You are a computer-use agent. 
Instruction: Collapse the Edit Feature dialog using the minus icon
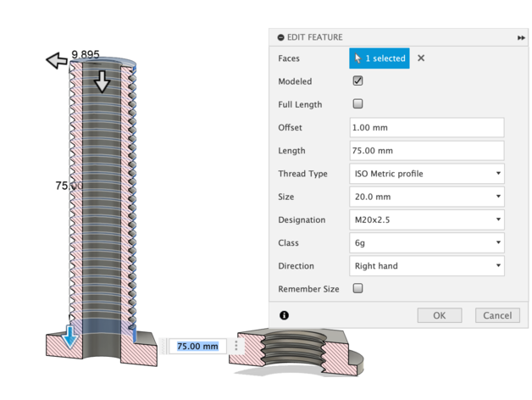282,37
